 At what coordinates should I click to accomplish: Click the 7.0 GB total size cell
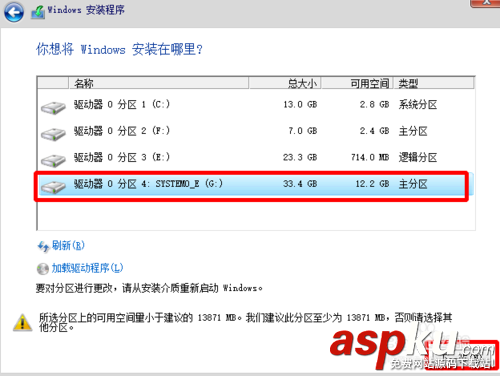(303, 131)
